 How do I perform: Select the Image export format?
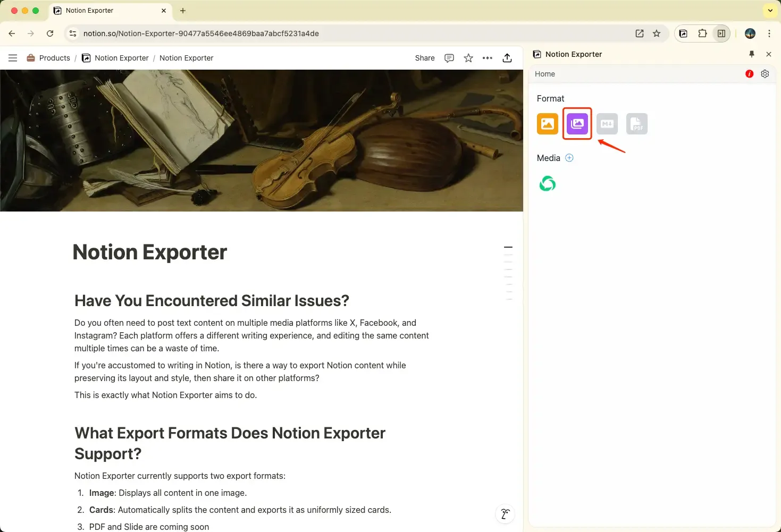point(547,123)
